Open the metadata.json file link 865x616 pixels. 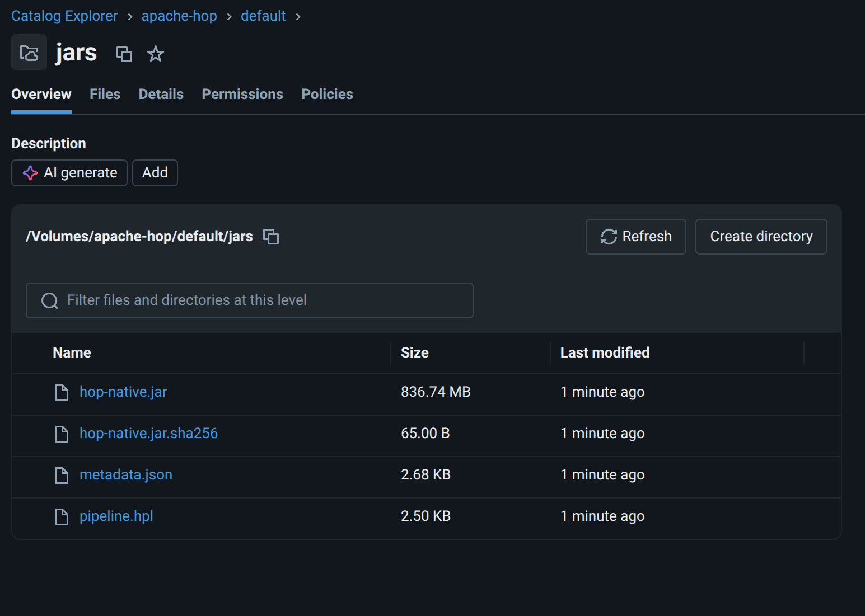pos(126,474)
